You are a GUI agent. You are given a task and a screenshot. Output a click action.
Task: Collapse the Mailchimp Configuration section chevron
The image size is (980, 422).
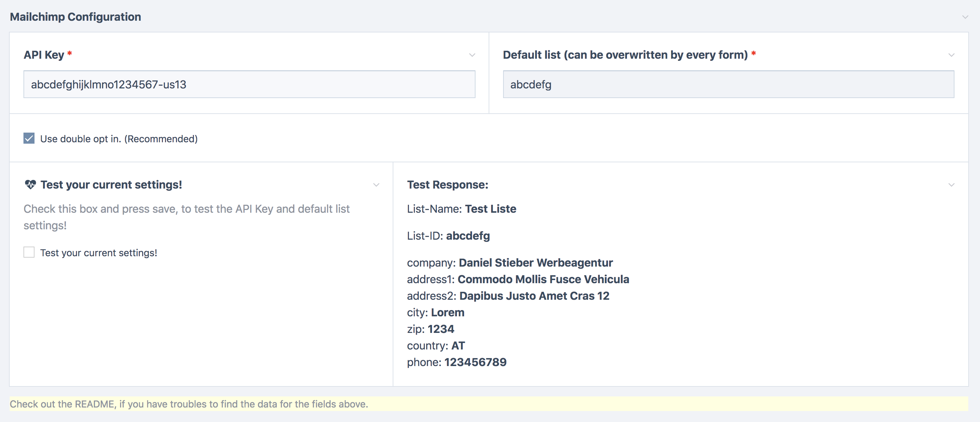click(x=965, y=17)
